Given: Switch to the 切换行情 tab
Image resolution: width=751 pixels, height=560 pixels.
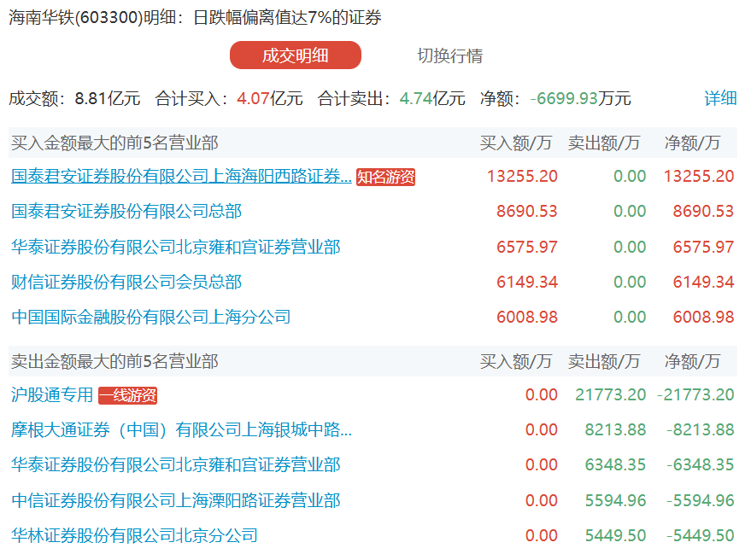Looking at the screenshot, I should point(449,55).
